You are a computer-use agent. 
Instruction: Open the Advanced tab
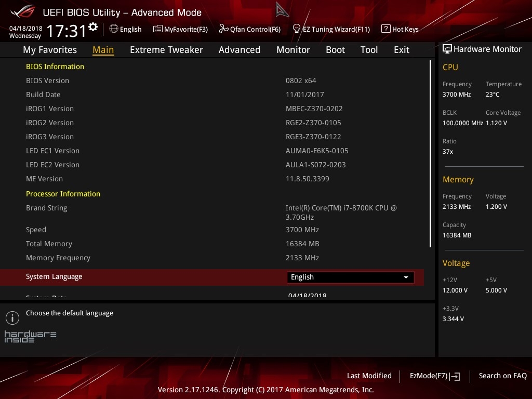(x=240, y=50)
